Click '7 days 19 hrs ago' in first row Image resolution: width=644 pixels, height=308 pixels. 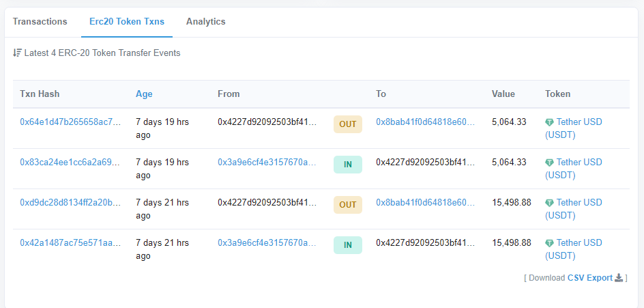(x=162, y=128)
